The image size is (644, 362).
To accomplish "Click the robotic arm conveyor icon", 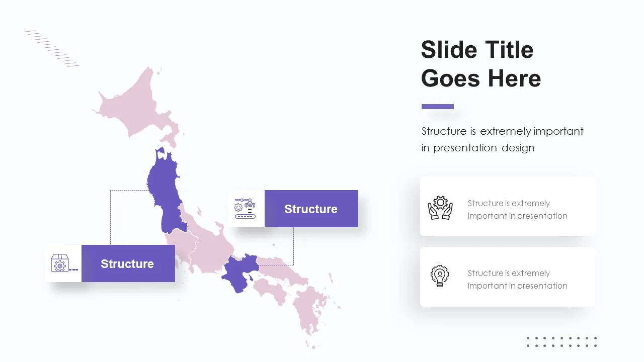I will (x=245, y=209).
